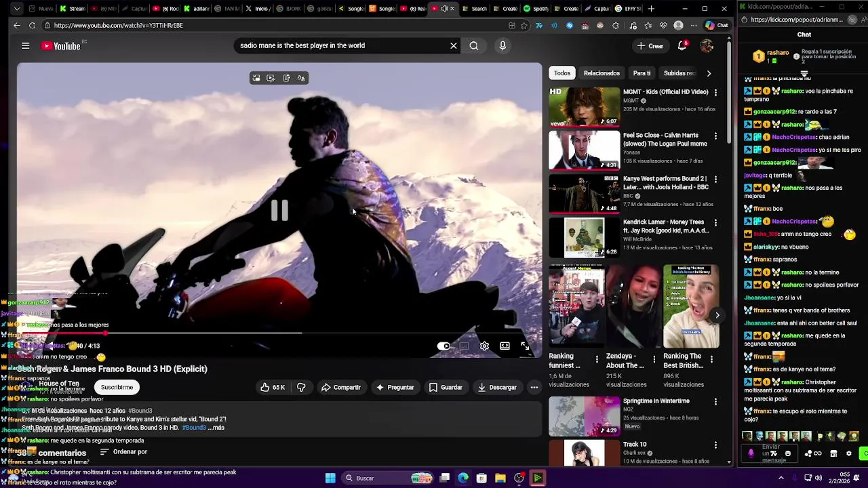868x488 pixels.
Task: Bookmark page with the star icon
Action: tap(524, 26)
